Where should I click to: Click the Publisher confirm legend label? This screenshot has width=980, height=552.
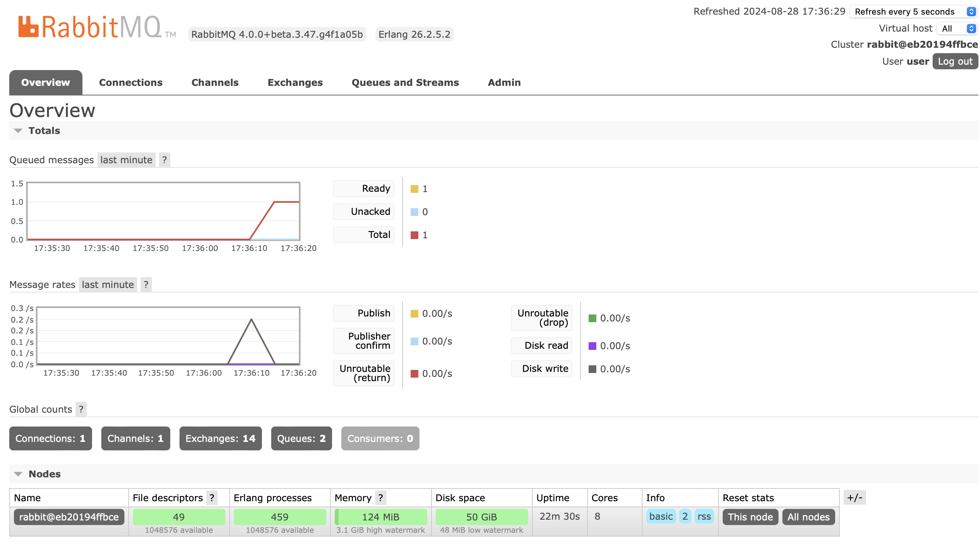point(364,341)
